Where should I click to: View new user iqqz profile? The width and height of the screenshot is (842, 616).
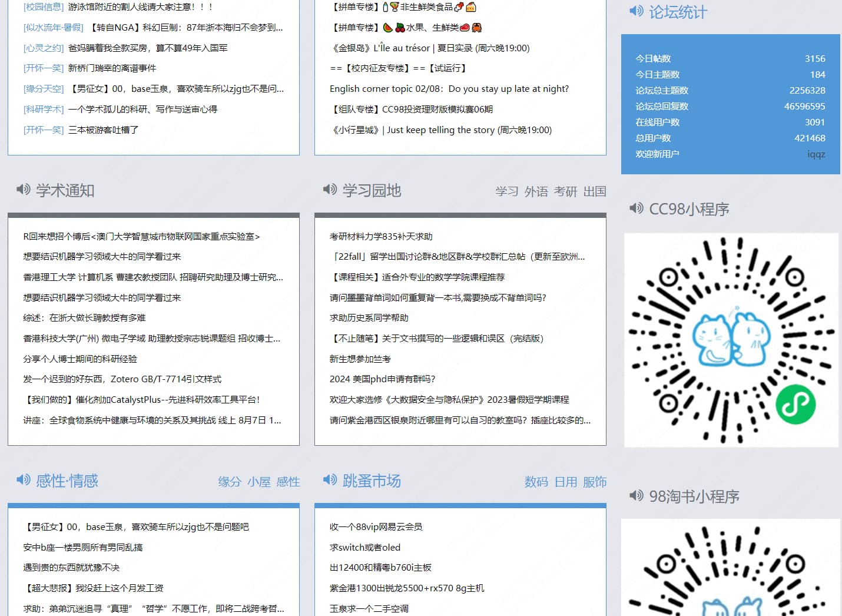tap(816, 154)
